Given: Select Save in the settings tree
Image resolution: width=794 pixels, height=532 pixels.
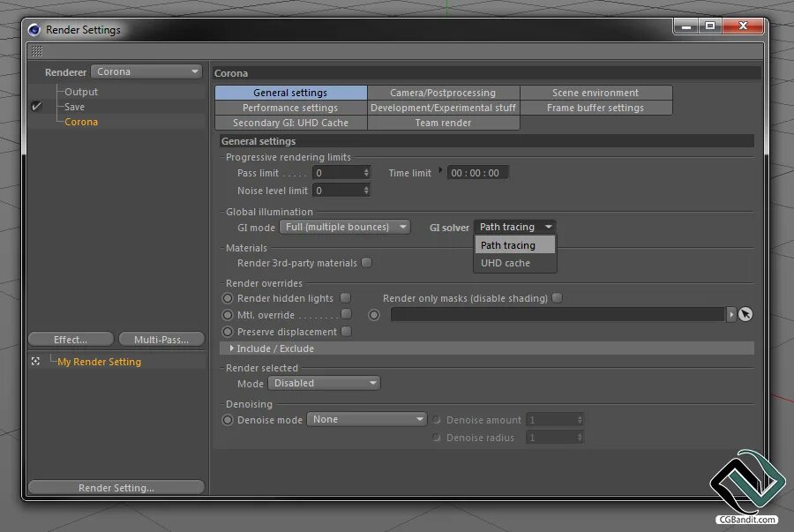Looking at the screenshot, I should (74, 107).
